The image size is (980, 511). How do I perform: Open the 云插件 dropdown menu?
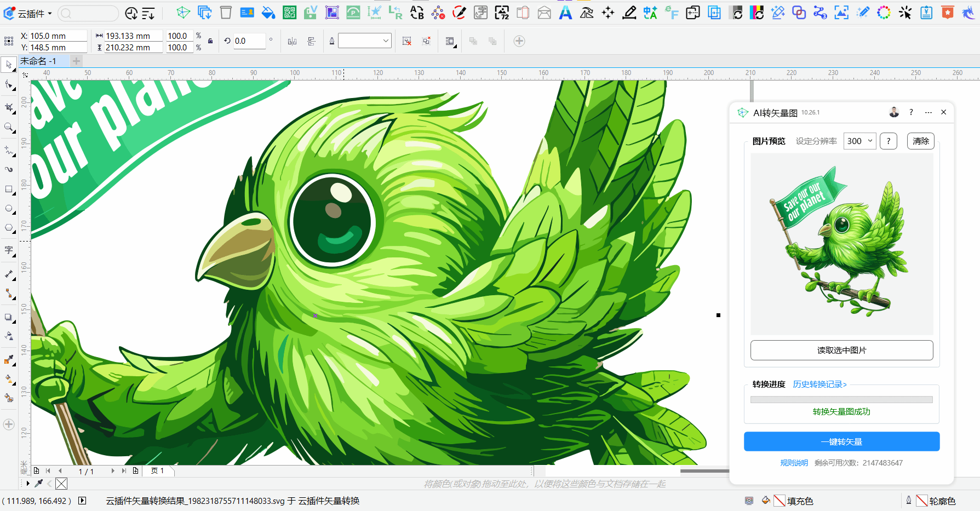34,14
